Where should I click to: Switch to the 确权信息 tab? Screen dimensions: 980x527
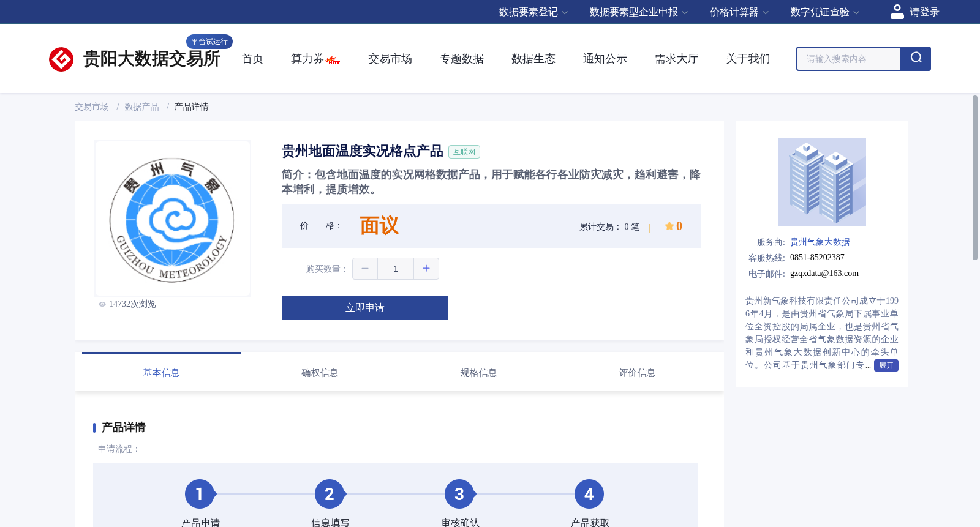320,373
